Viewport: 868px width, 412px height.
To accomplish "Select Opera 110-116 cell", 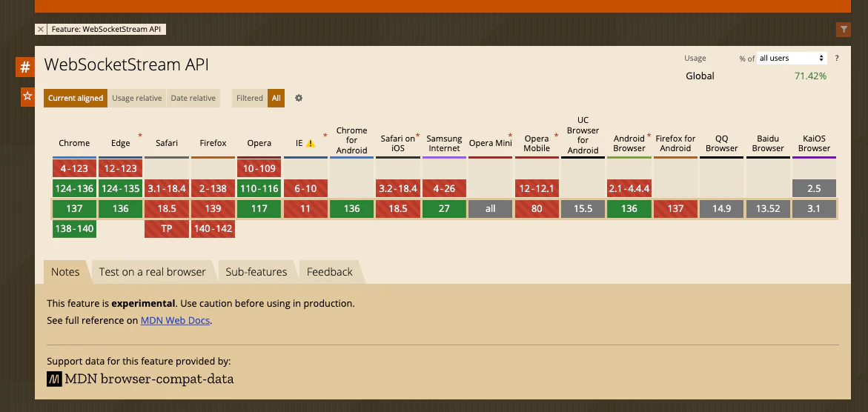I will click(x=259, y=188).
